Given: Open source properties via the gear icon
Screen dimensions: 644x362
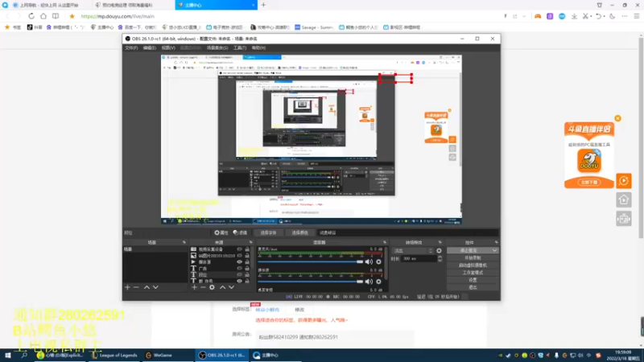Looking at the screenshot, I should 212,287.
